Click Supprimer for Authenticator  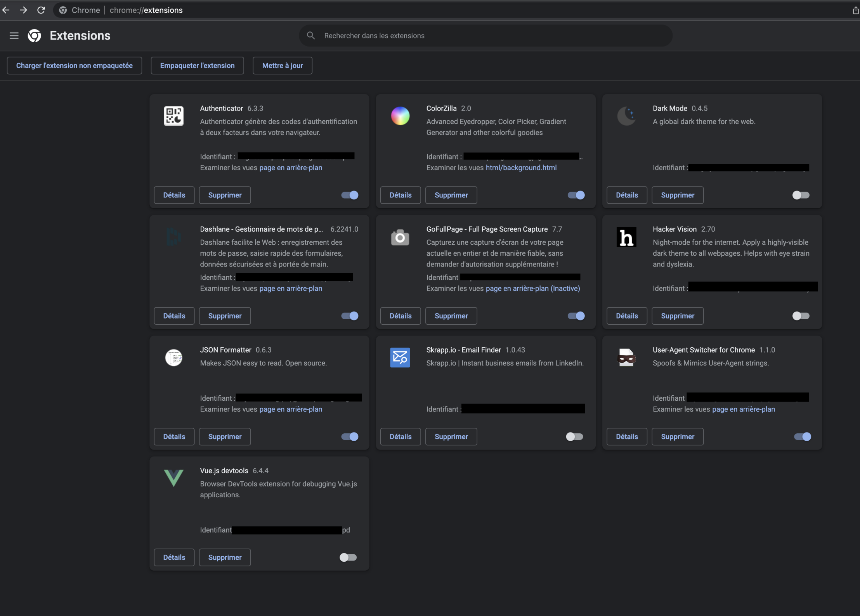(x=225, y=195)
